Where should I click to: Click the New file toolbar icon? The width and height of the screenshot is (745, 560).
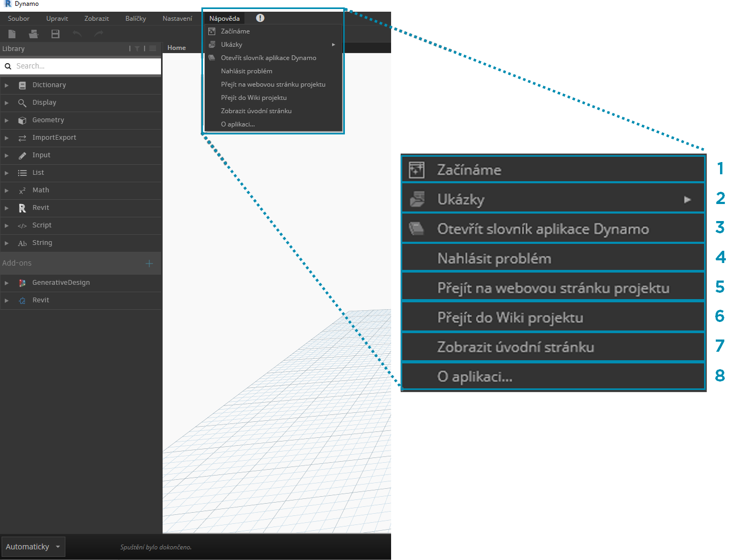(x=12, y=34)
